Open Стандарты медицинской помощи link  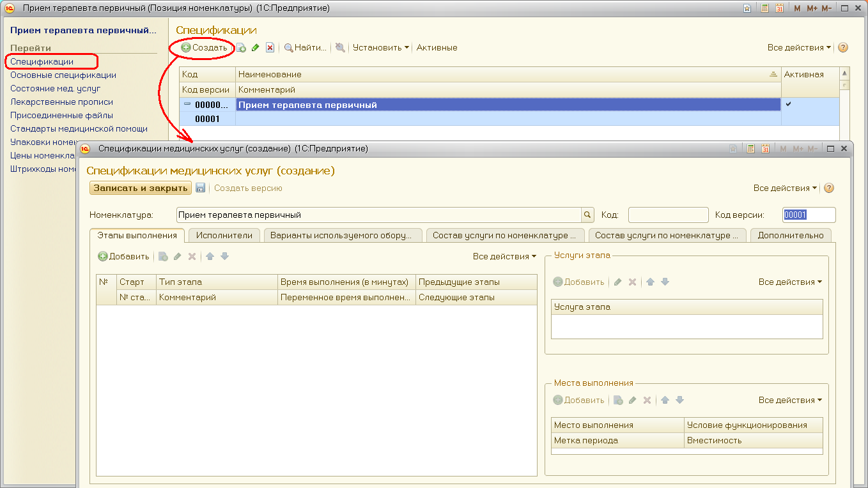point(79,128)
